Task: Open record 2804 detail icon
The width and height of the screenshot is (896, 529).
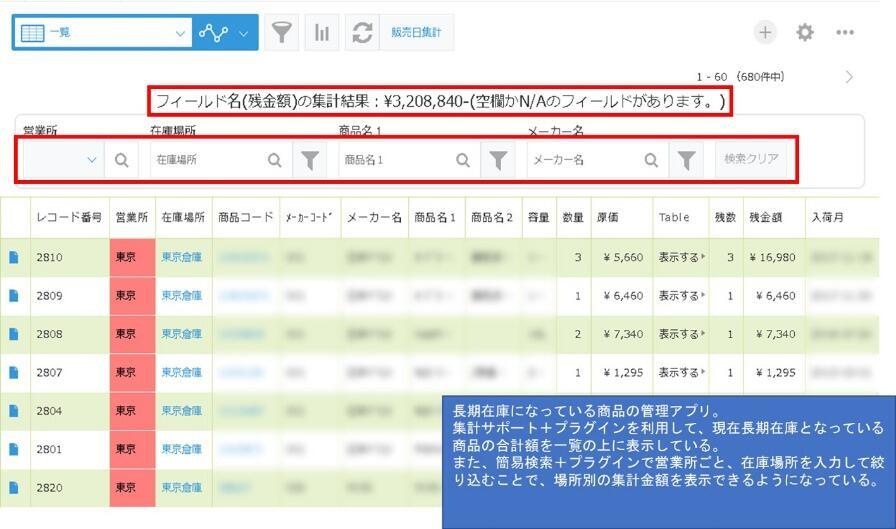Action: 14,411
